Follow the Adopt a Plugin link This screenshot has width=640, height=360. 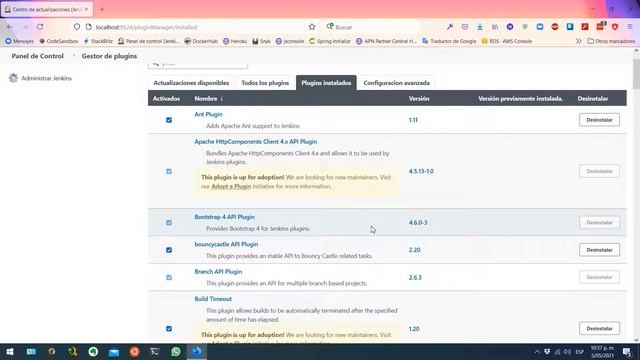[x=231, y=186]
